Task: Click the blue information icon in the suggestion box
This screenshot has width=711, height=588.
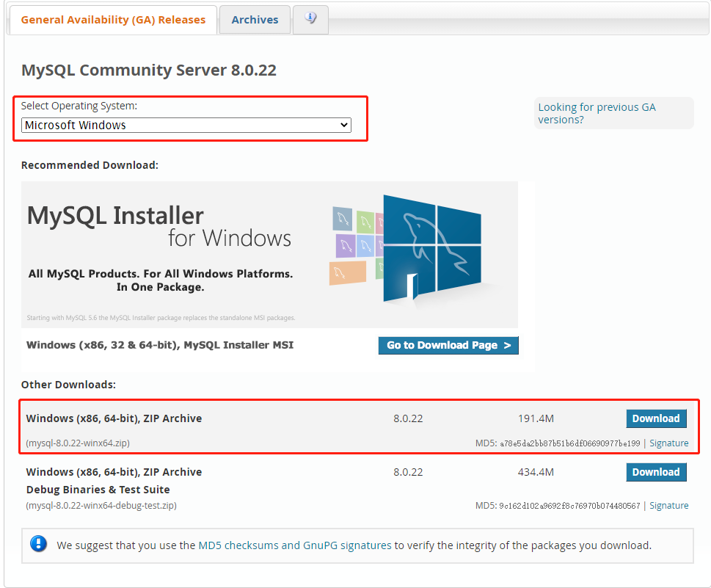Action: tap(38, 544)
